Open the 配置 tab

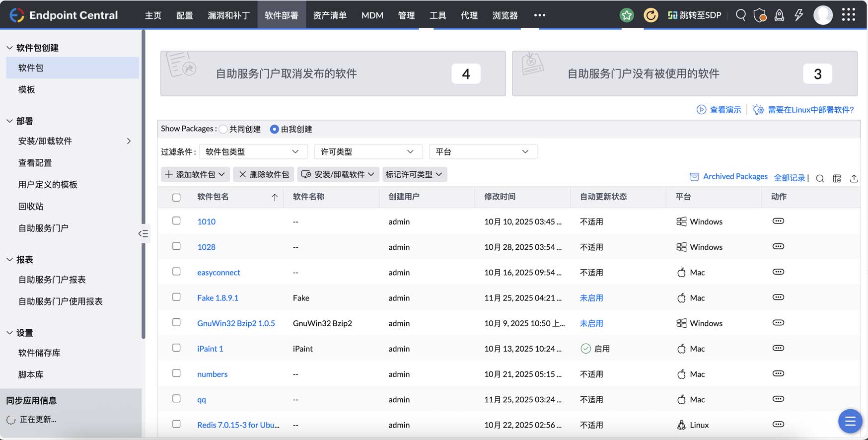pyautogui.click(x=184, y=15)
